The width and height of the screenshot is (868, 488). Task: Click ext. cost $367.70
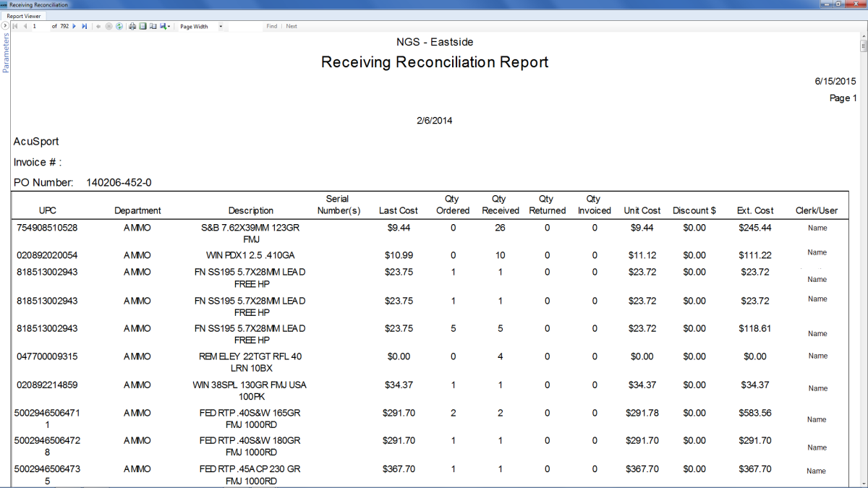pyautogui.click(x=755, y=468)
